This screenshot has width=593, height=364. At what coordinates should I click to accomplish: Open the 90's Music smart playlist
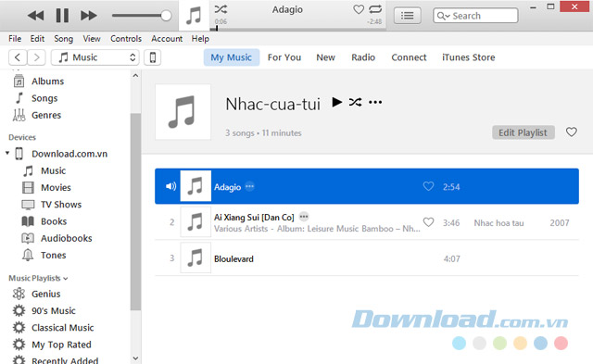[x=54, y=310]
